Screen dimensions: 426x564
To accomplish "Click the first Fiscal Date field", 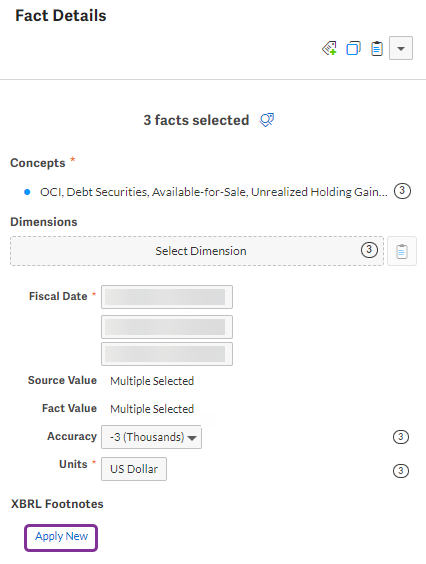I will 167,297.
